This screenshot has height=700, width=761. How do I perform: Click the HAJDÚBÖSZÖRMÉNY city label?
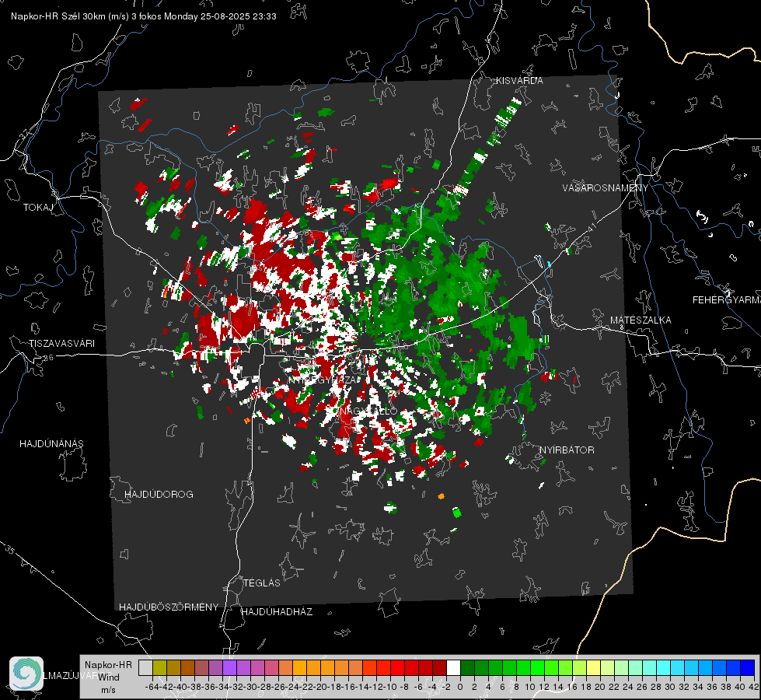tap(169, 607)
